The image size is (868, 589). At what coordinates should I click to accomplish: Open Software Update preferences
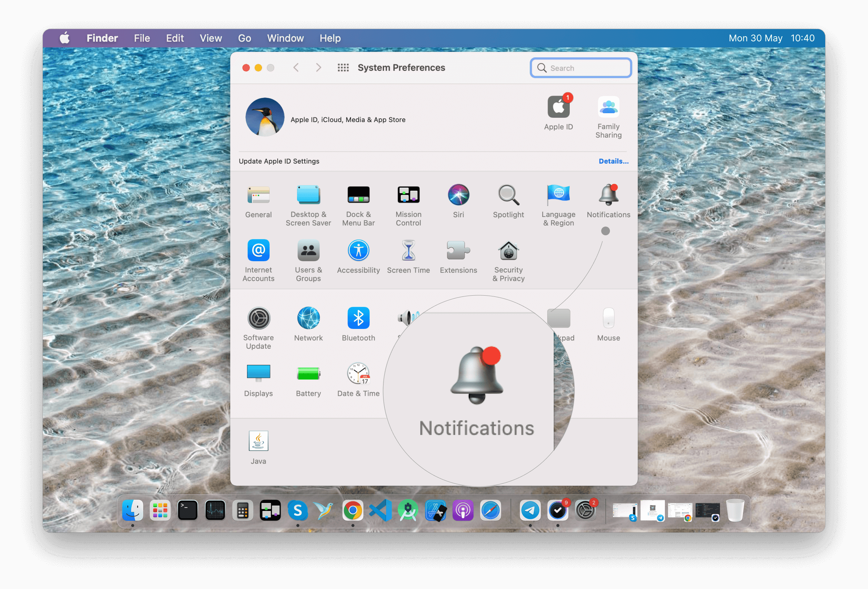pyautogui.click(x=258, y=328)
